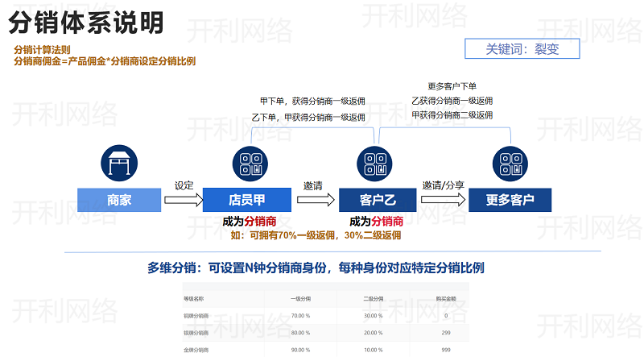Click the 银牌分销商 row name
Screen dimensions: 644x357
(x=196, y=333)
